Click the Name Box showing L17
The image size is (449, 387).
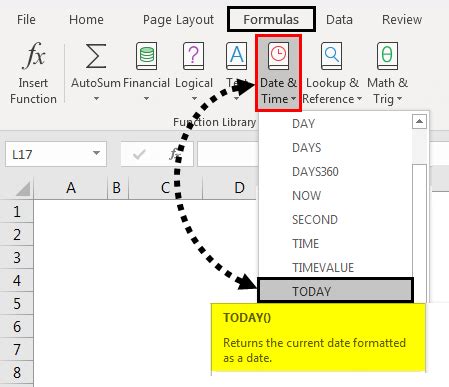click(x=56, y=154)
